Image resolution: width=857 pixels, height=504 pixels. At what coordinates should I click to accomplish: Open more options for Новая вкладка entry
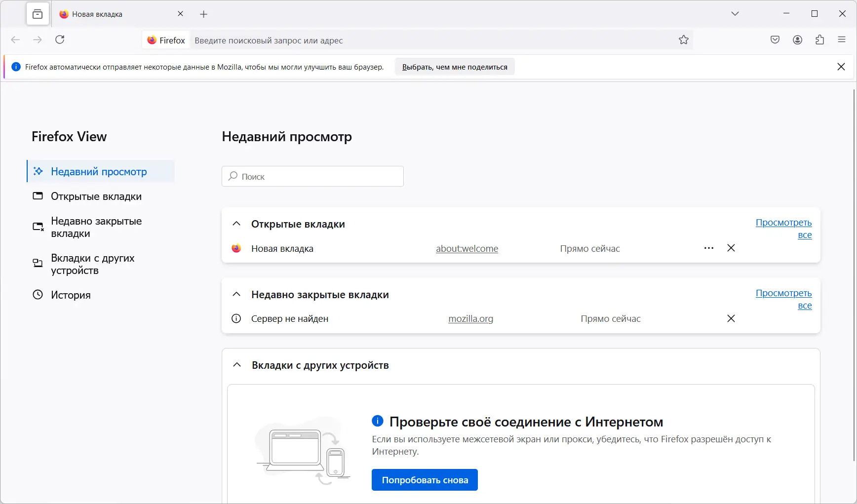tap(709, 248)
